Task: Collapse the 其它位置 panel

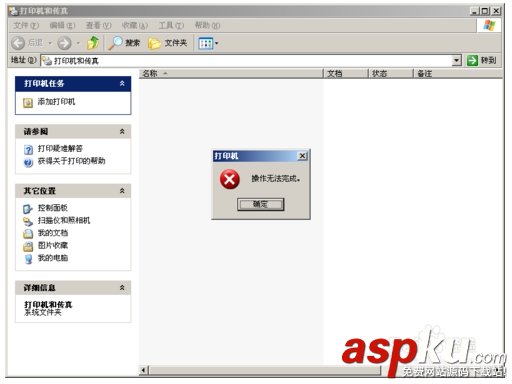Action: (x=122, y=191)
